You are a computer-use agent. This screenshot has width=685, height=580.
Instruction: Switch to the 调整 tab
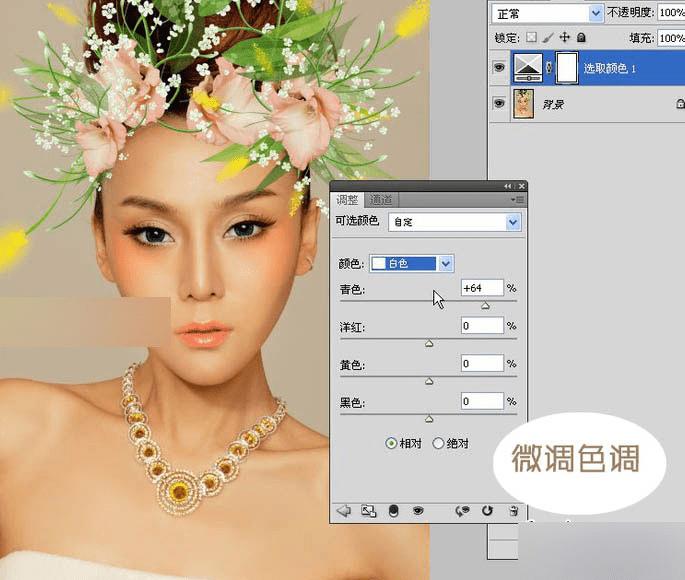click(x=347, y=200)
